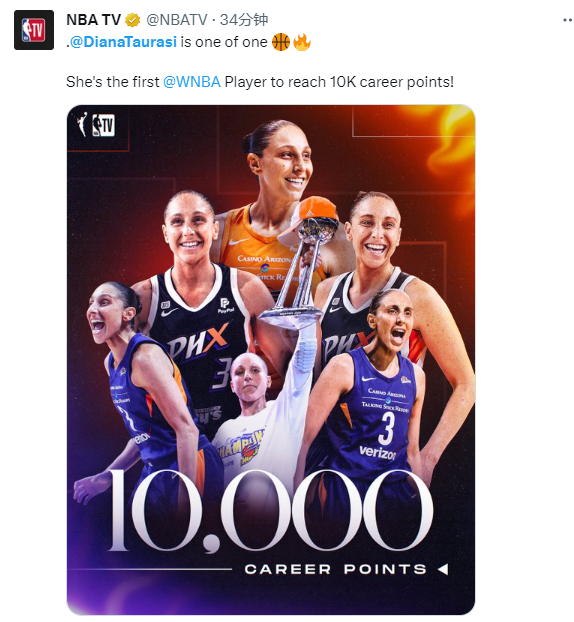
Task: Open the @DianaTaurasi mention link
Action: coord(123,42)
